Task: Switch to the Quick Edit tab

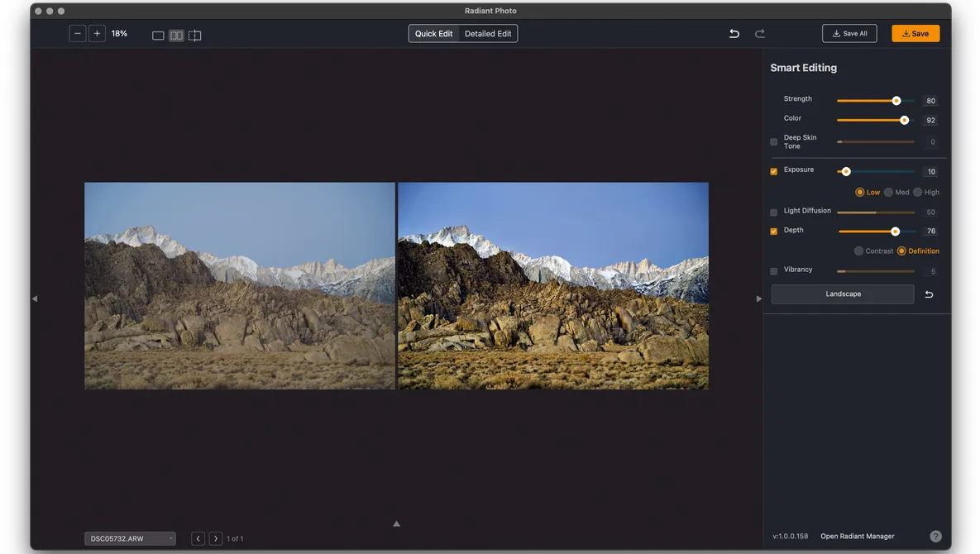Action: tap(433, 33)
